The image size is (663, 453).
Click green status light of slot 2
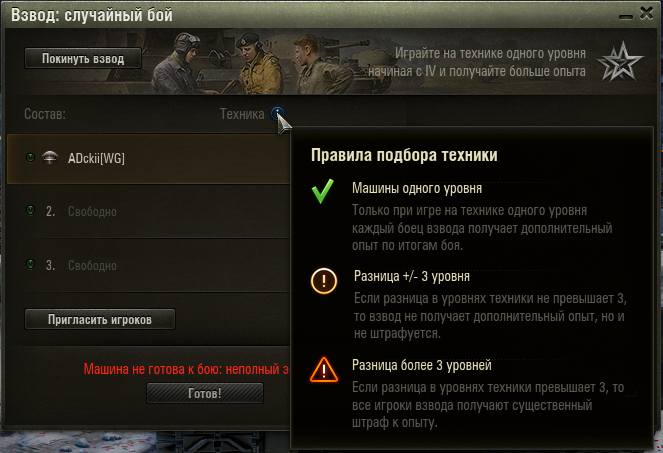click(x=30, y=210)
